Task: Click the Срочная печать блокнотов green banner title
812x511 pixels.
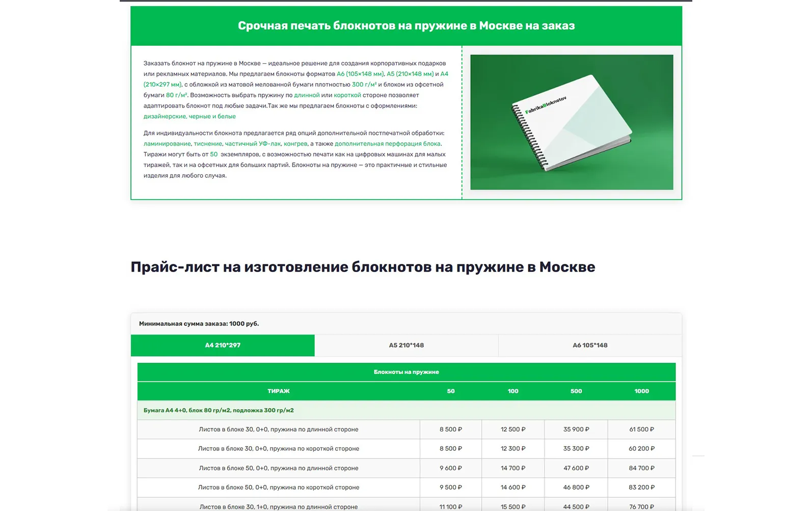Action: 406,26
